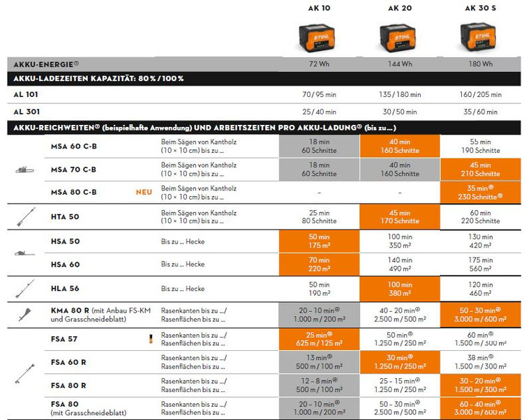The width and height of the screenshot is (531, 420).
Task: Click the HTA 50 product name
Action: pyautogui.click(x=65, y=217)
